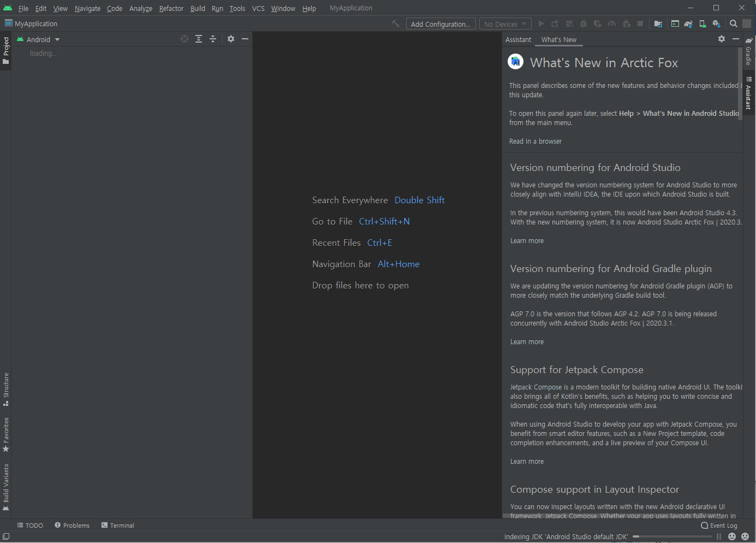Click Expand All in Project panel

(x=199, y=39)
